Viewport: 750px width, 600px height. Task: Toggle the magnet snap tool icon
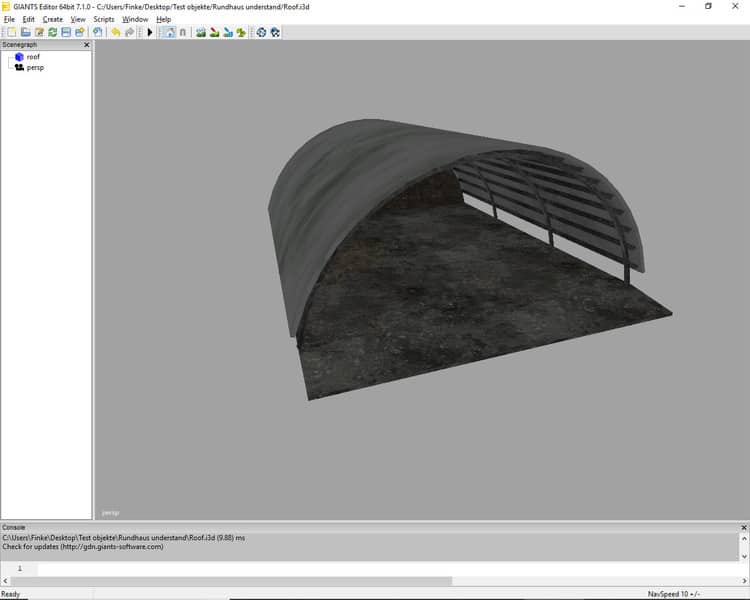[x=182, y=32]
